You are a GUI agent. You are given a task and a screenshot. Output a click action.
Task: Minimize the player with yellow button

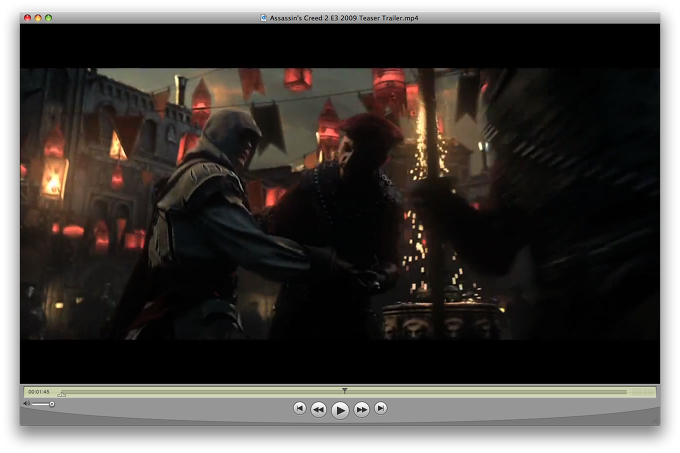38,18
